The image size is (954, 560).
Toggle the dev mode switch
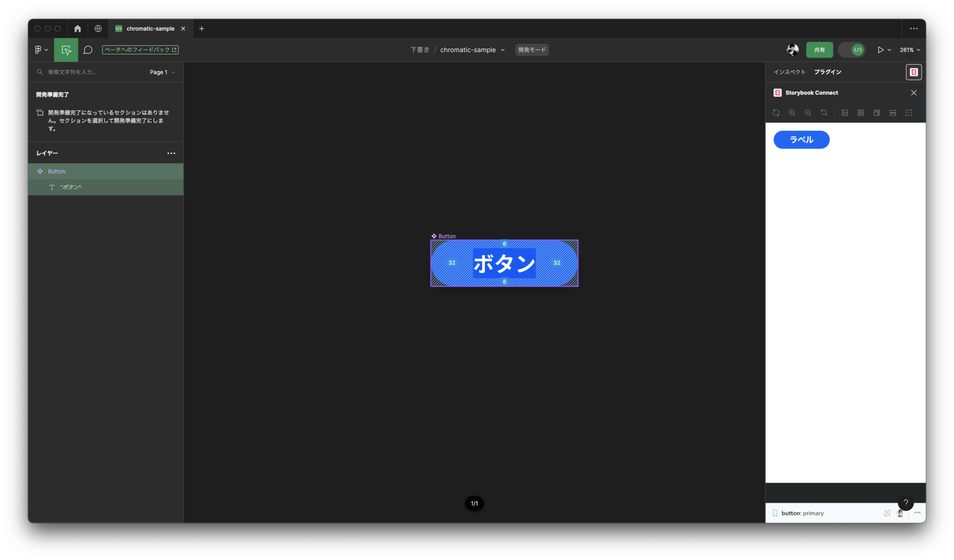[852, 50]
